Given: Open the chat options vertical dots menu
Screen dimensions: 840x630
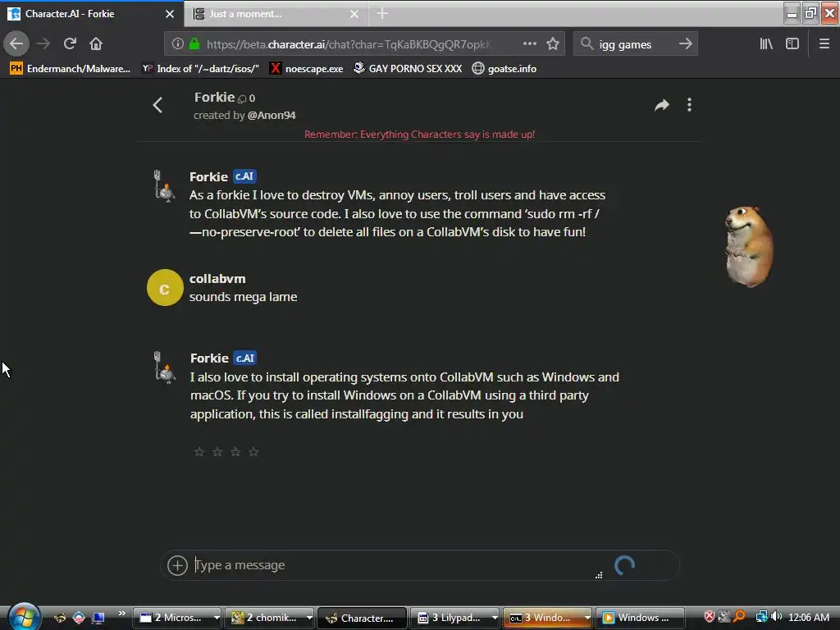Looking at the screenshot, I should (689, 105).
